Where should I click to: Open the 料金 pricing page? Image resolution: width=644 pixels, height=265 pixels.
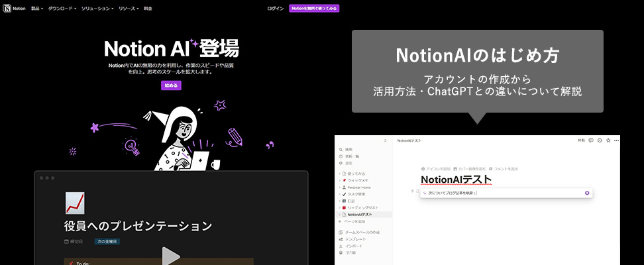click(x=148, y=8)
